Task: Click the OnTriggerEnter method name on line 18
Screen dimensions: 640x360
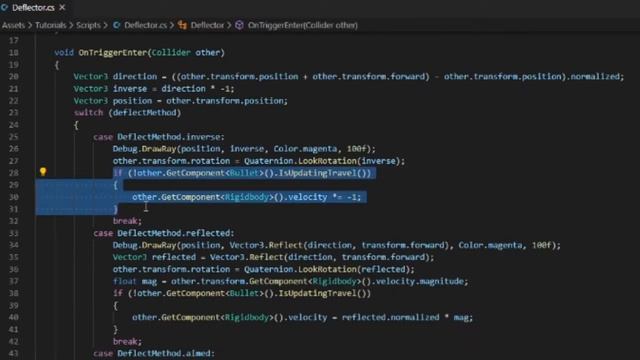Action: coord(113,53)
